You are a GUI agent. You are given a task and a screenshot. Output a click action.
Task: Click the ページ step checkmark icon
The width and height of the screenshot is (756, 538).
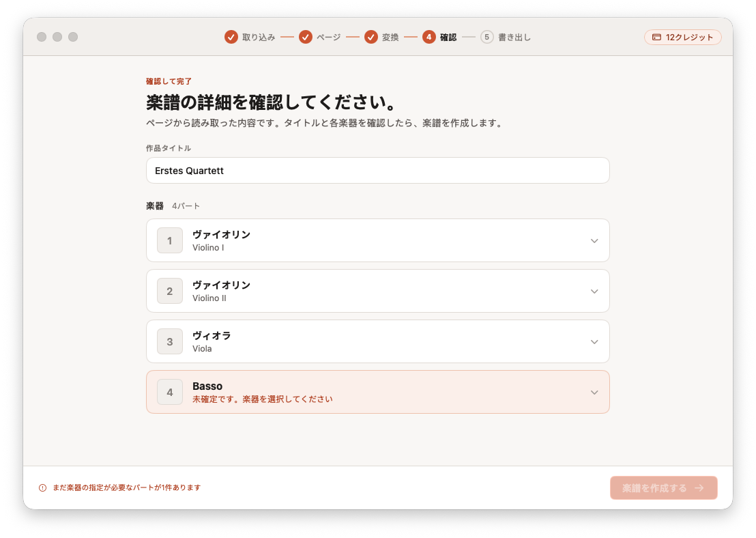305,37
